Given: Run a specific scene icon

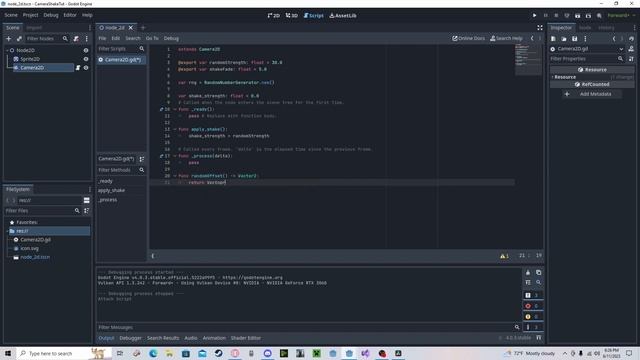Looking at the screenshot, I should (588, 16).
